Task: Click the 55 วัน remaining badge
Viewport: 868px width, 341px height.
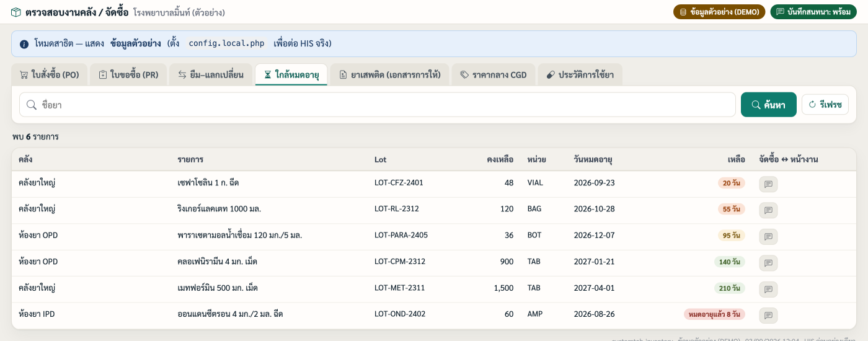Action: click(x=731, y=210)
